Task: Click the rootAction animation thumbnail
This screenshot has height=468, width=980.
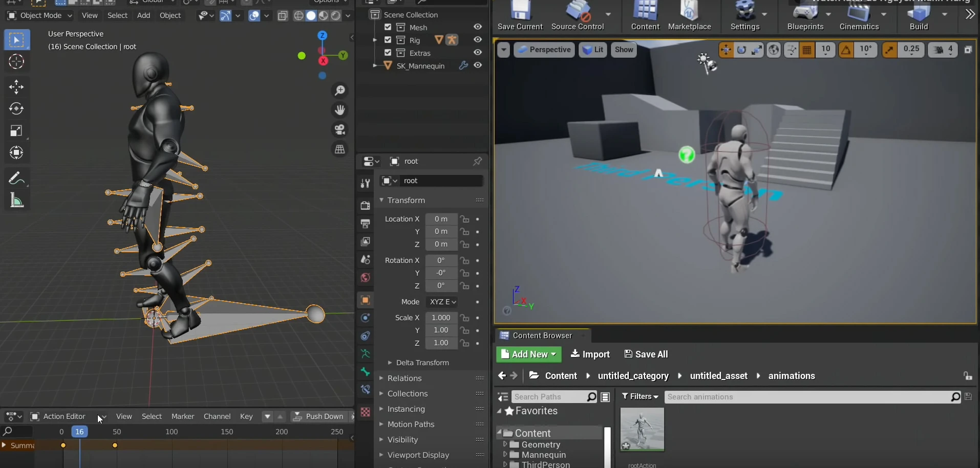Action: point(642,429)
